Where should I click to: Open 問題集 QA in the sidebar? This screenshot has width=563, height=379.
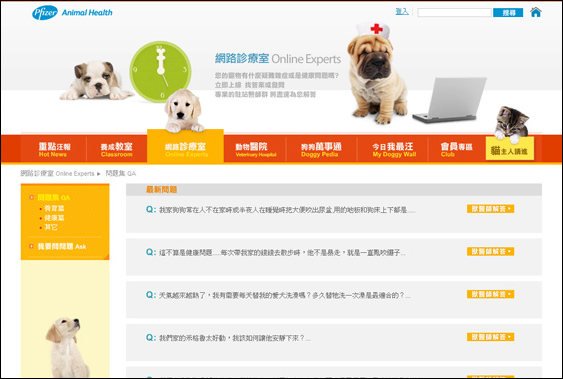tap(53, 197)
